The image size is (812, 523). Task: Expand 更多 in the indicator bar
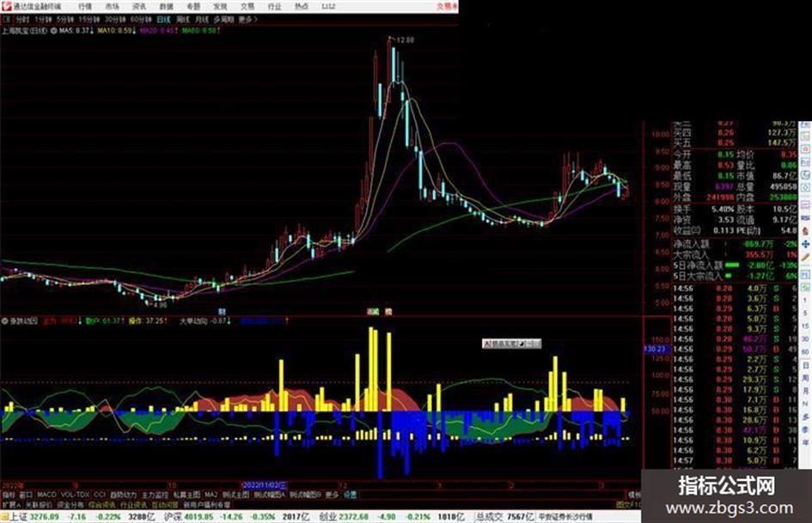point(332,495)
